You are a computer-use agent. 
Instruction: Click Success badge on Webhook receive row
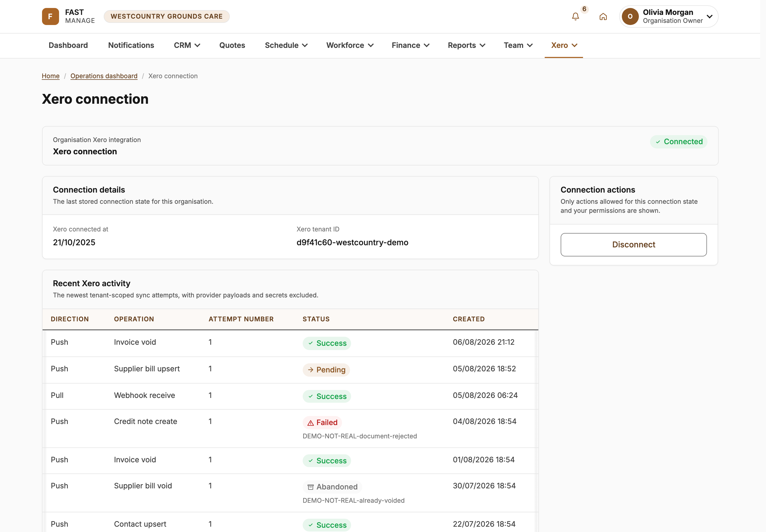(327, 396)
